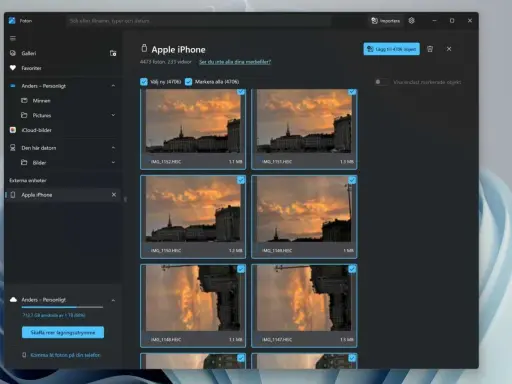Click the Externa enheter section label
Screen dimensions: 512x384
(28, 180)
